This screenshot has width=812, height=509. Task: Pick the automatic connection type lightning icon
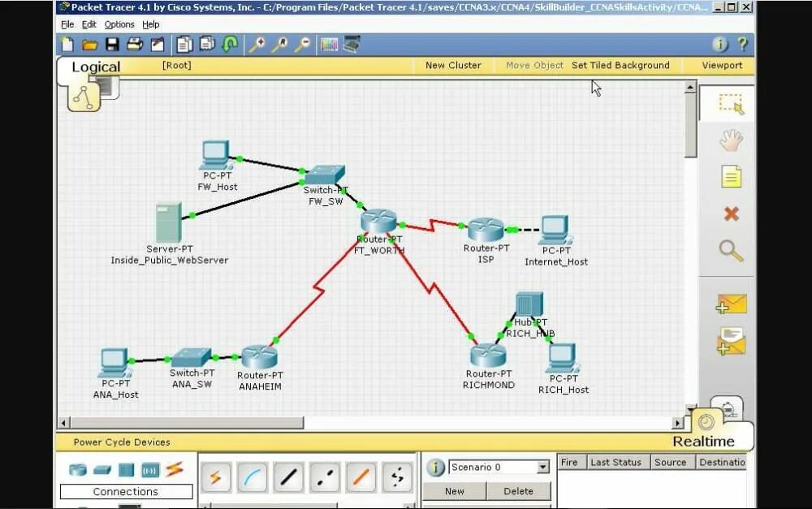(x=215, y=477)
